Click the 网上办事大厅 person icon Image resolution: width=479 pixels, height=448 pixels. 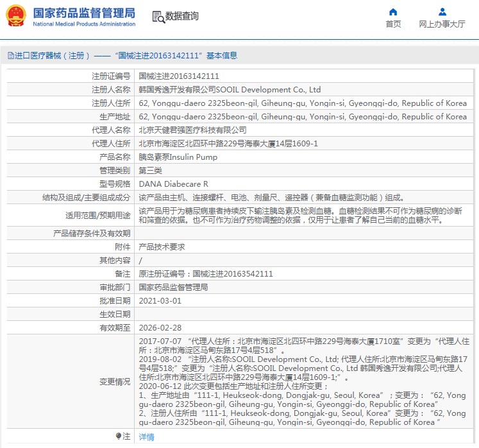pyautogui.click(x=442, y=12)
